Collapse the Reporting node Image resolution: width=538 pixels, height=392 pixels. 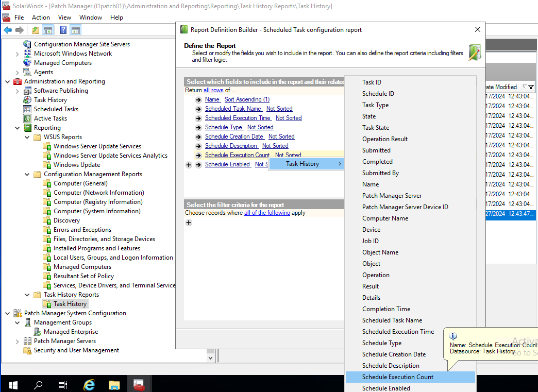(x=17, y=128)
